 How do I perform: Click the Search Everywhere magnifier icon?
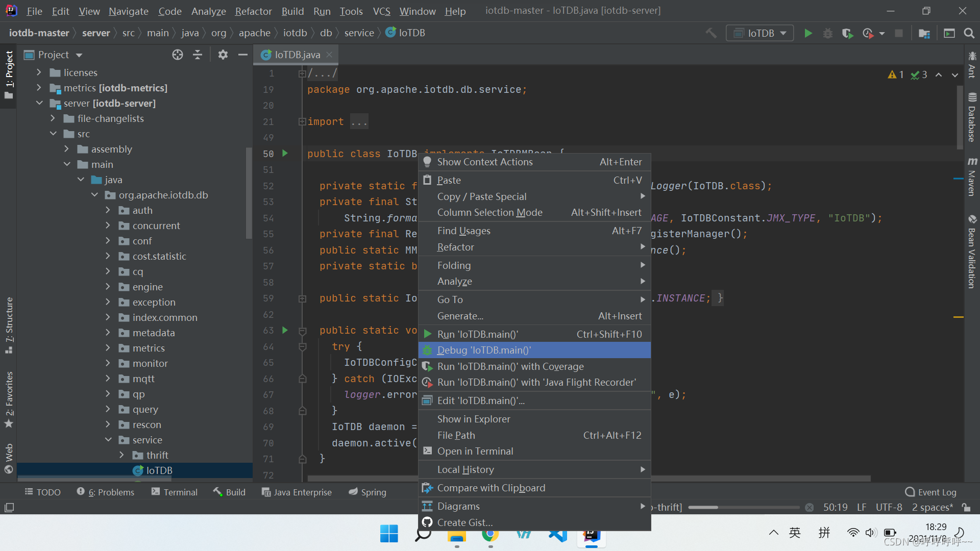pos(969,33)
